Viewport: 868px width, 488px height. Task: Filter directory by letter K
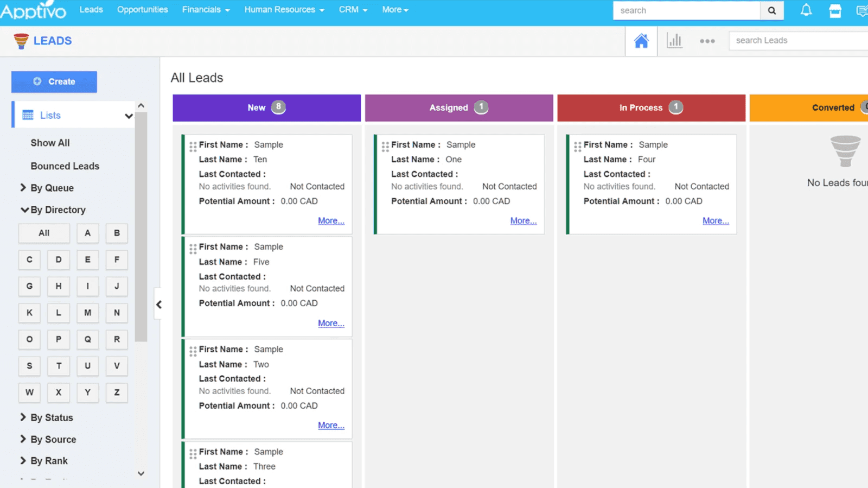pos(29,313)
